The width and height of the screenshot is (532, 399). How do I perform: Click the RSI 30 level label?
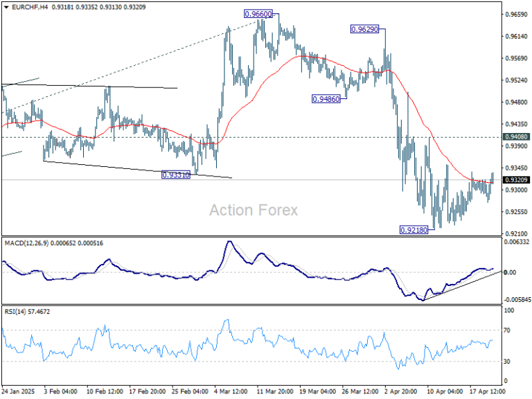[507, 362]
